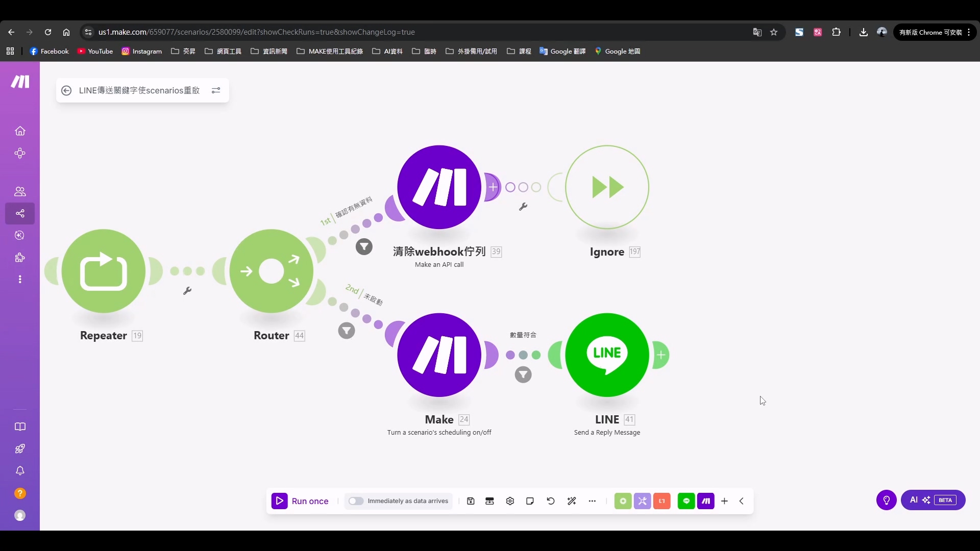Click the purple Tools icon
The height and width of the screenshot is (551, 980).
coord(642,501)
